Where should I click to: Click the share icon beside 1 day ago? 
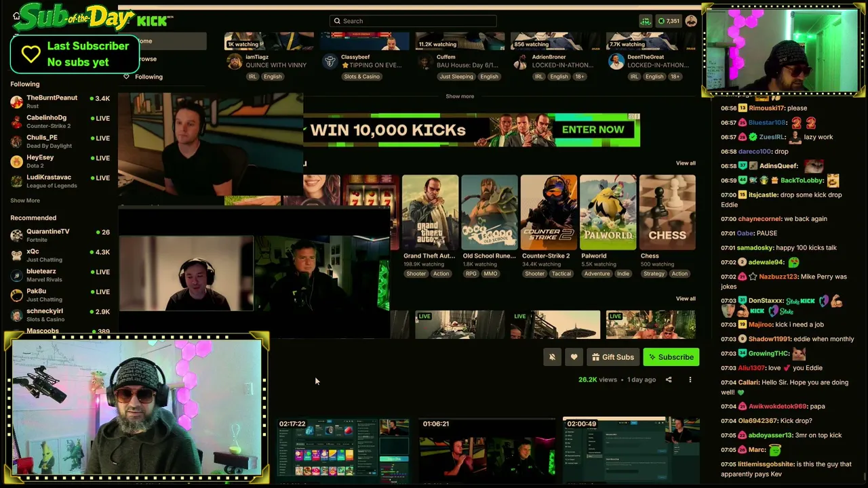point(669,380)
